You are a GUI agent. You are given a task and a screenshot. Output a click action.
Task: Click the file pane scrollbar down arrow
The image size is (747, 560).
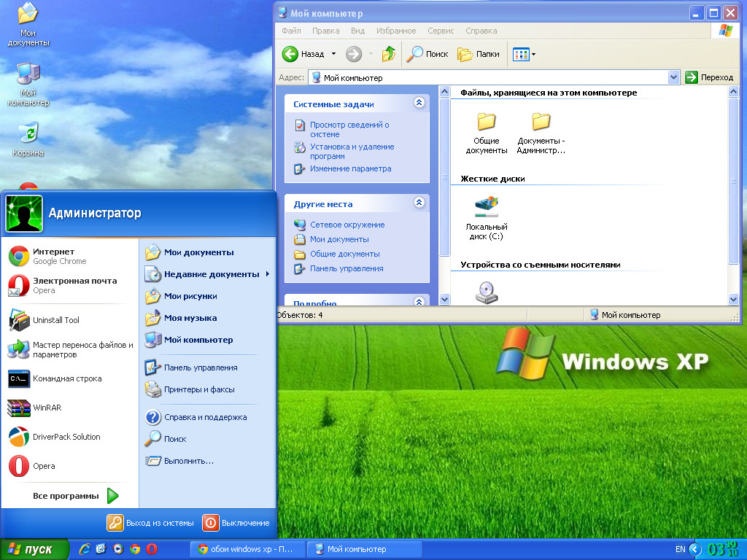point(733,299)
